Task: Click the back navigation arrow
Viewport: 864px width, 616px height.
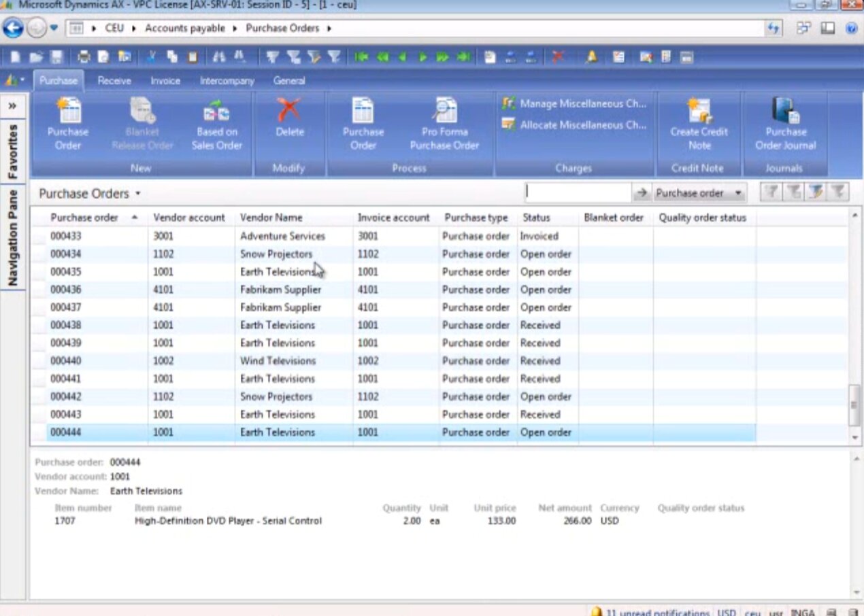Action: (x=13, y=28)
